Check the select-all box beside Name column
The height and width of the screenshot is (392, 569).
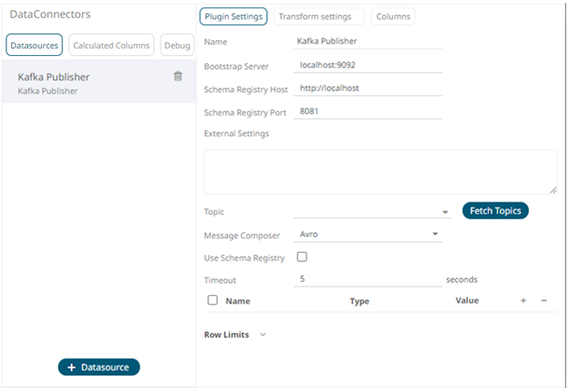coord(212,301)
